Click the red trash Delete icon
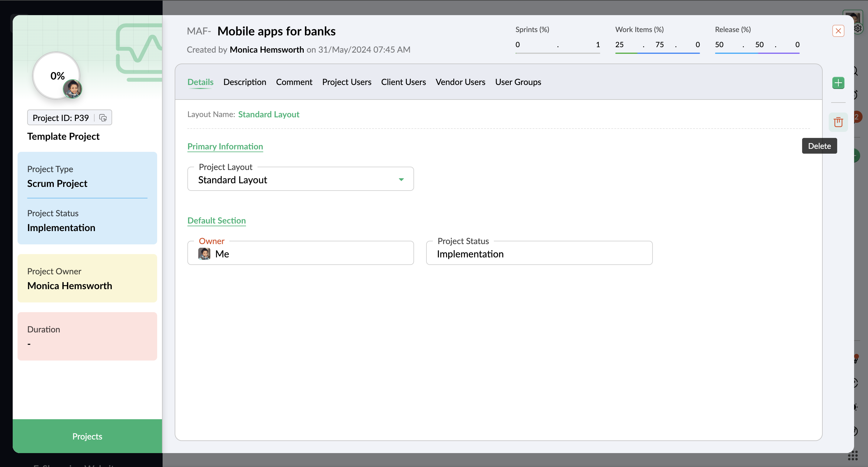Screen dimensions: 868x467 click(838, 122)
